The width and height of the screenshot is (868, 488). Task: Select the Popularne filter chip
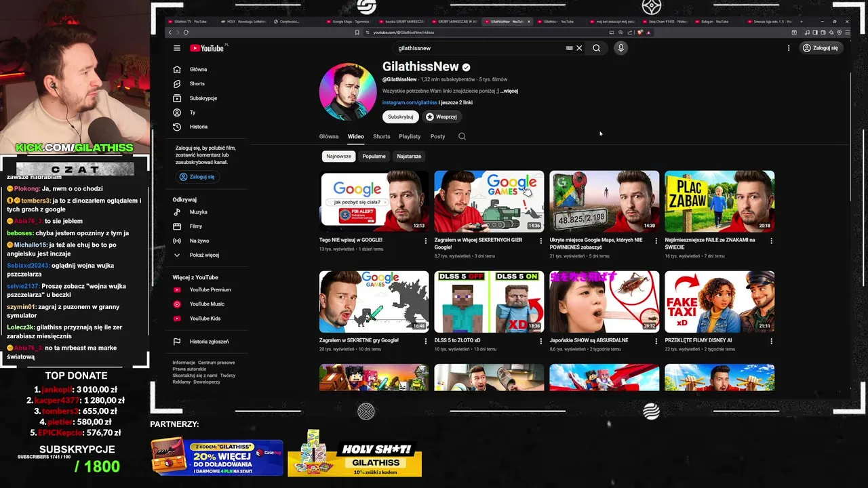[374, 157]
